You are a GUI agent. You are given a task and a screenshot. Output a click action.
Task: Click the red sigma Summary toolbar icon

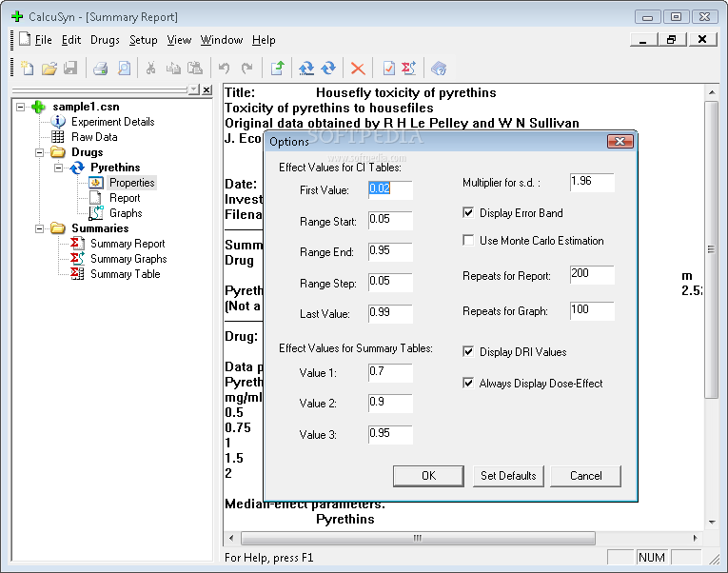[409, 69]
